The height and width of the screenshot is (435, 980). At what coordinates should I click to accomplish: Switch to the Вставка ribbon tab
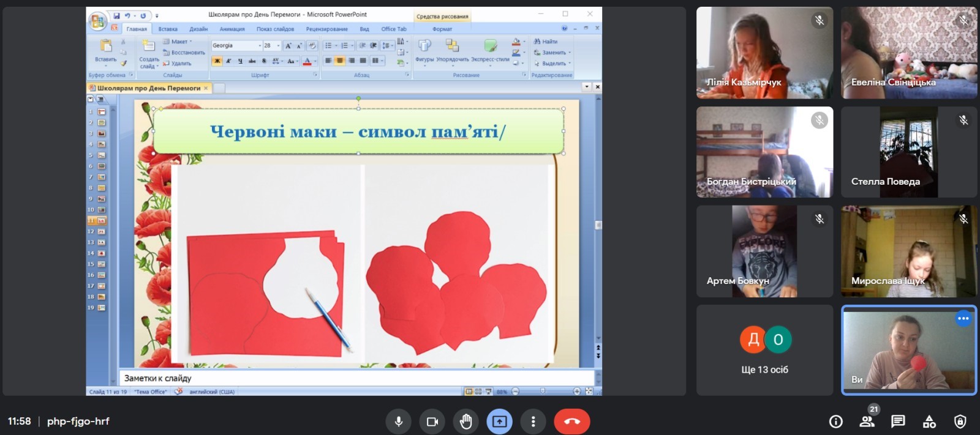(x=167, y=29)
